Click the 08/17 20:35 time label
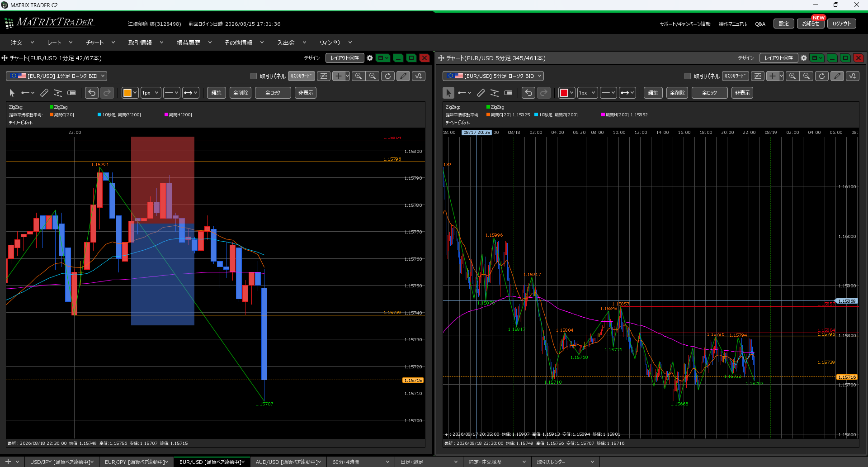This screenshot has width=868, height=467. (x=476, y=133)
